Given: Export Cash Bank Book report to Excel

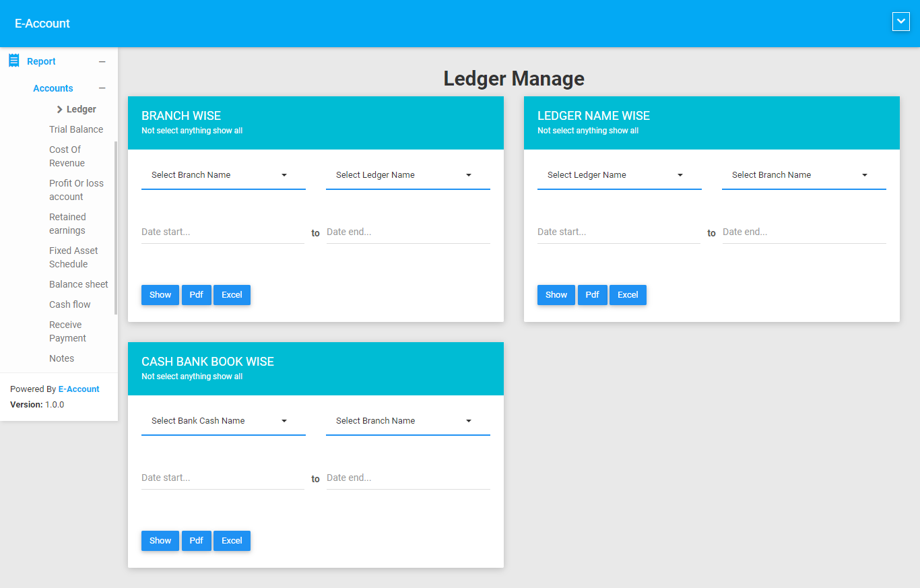Looking at the screenshot, I should click(232, 541).
